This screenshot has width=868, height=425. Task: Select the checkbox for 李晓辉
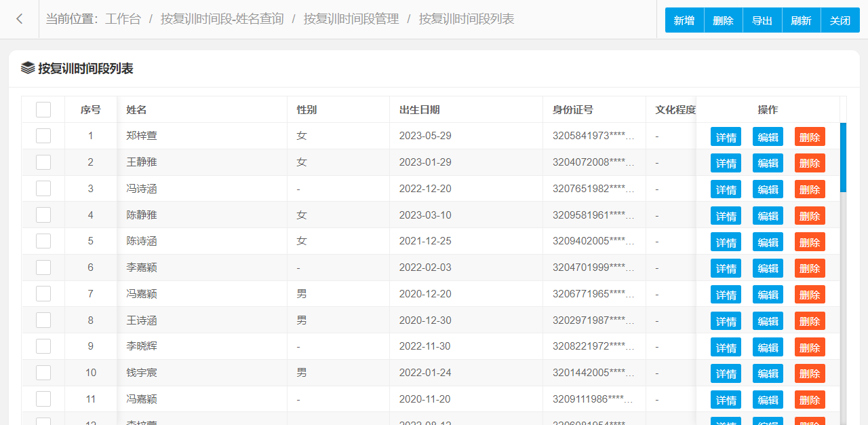click(x=43, y=346)
